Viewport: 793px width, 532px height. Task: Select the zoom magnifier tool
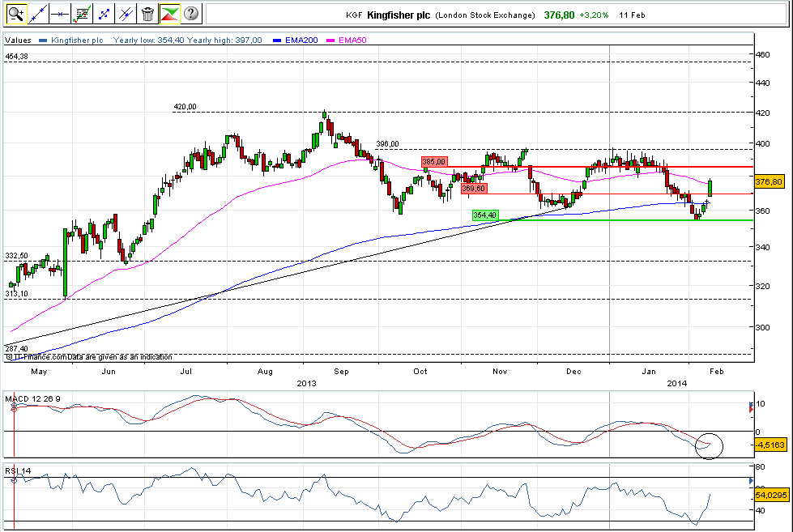point(17,14)
